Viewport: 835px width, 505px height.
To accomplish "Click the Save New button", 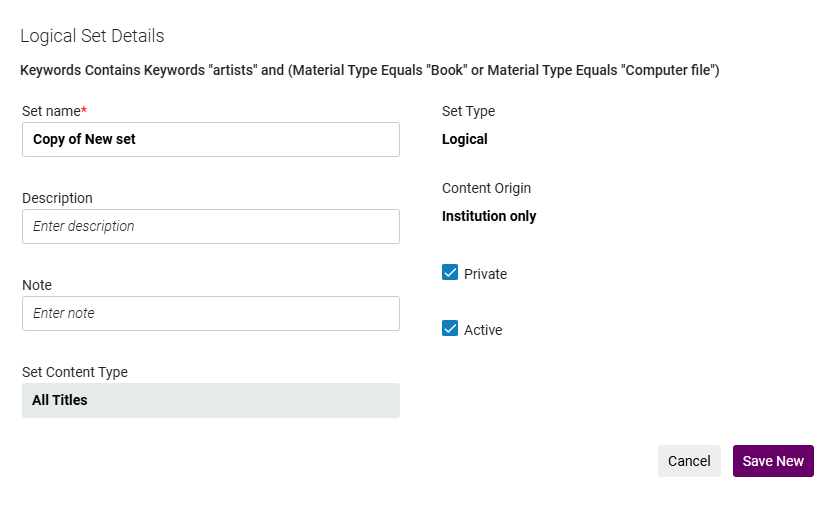I will click(x=773, y=461).
